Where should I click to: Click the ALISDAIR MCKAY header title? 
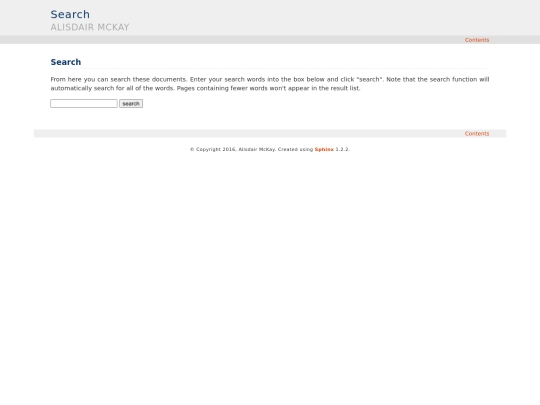coord(90,27)
